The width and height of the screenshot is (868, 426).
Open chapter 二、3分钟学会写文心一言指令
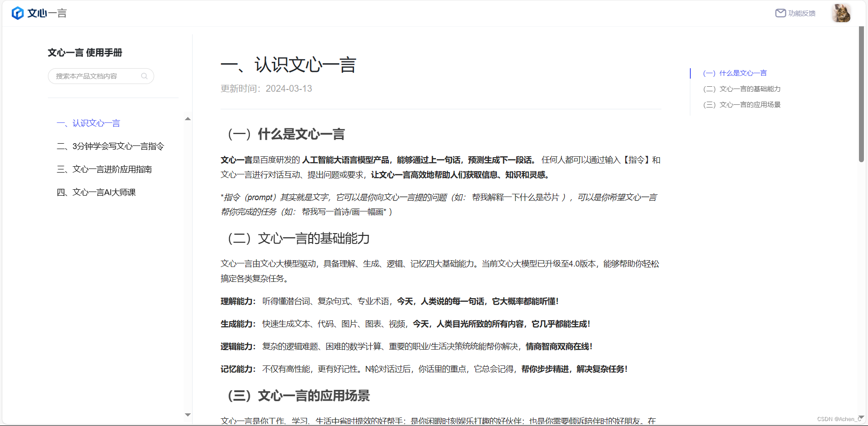coord(109,146)
